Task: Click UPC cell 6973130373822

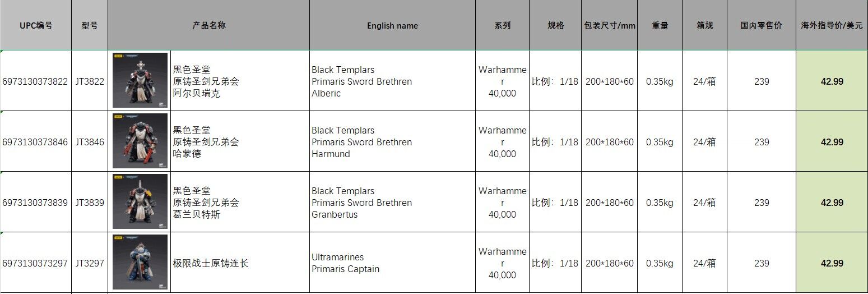Action: click(35, 81)
